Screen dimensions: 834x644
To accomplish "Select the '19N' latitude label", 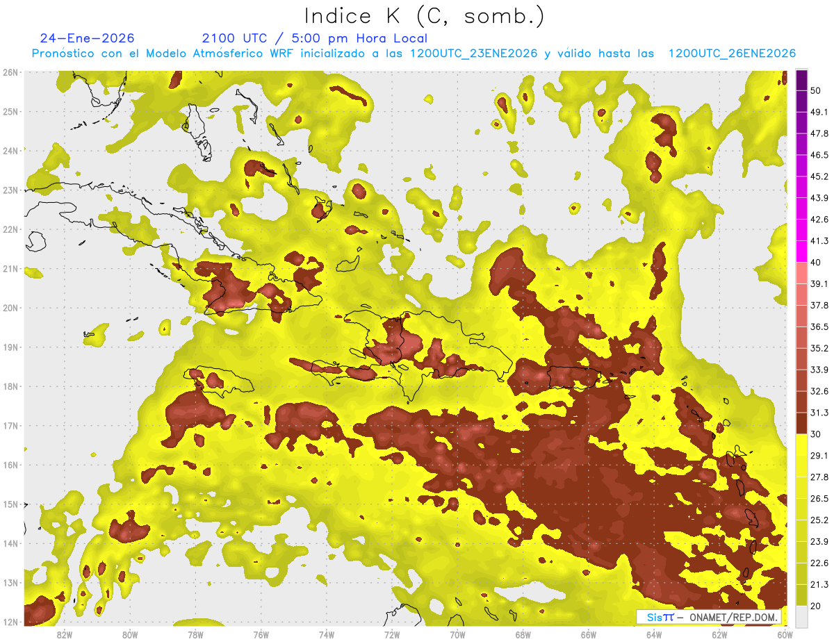I will click(x=10, y=347).
